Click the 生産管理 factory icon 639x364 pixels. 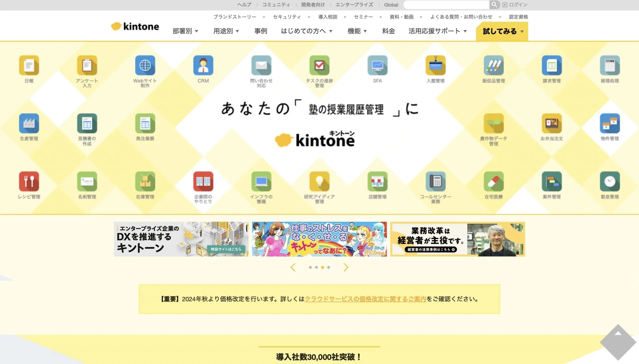(29, 123)
